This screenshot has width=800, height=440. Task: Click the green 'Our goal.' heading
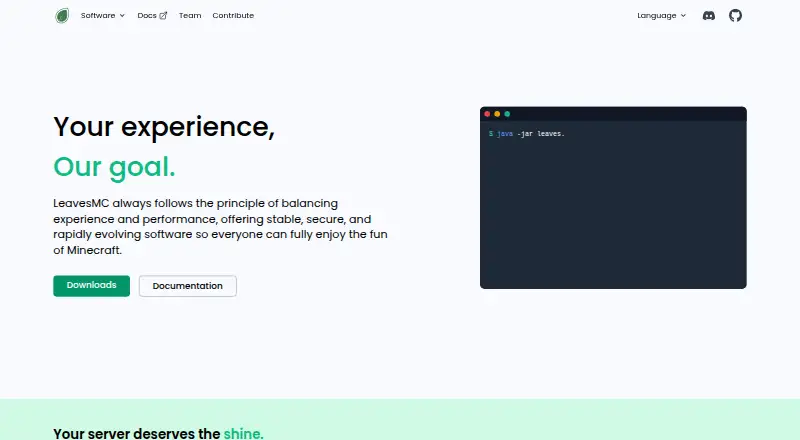tap(114, 167)
